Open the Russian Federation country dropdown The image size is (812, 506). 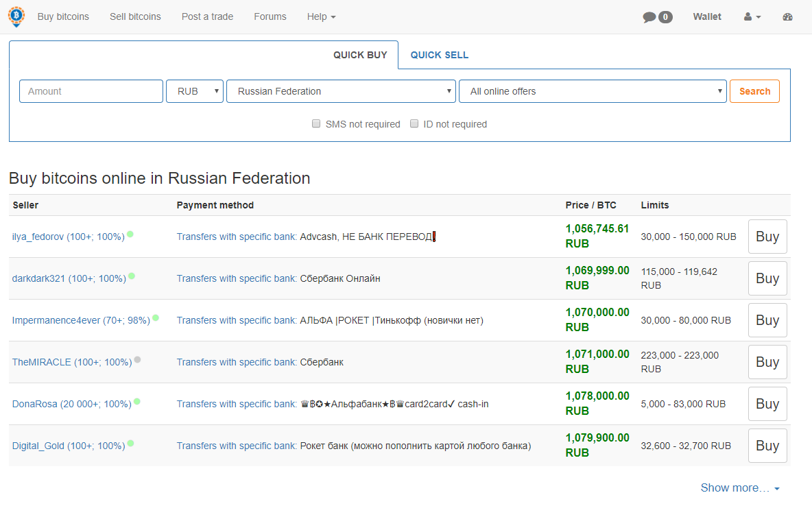pos(341,91)
